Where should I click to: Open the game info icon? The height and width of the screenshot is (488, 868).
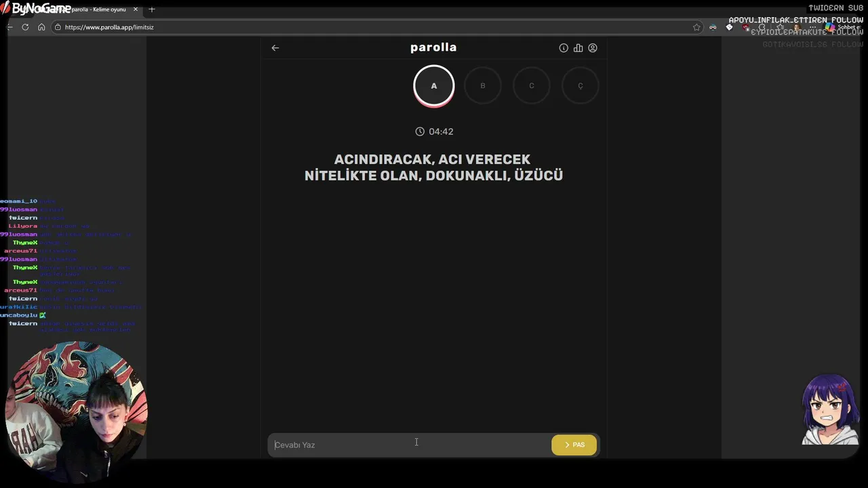click(x=564, y=48)
